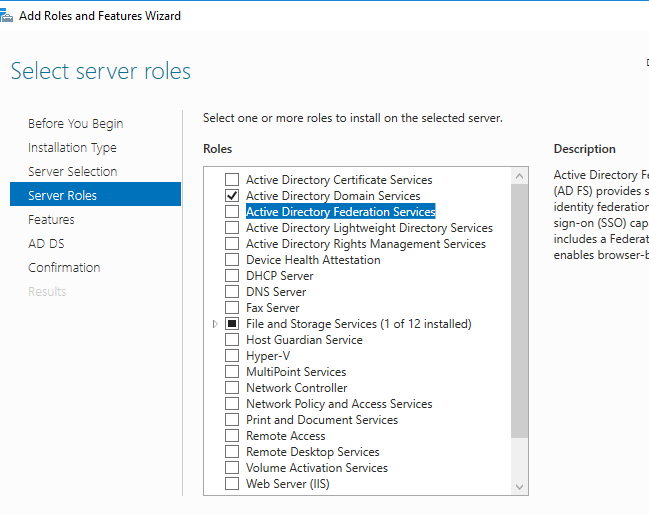Enable the Remote Access checkbox
Viewport: 649px width, 515px height.
click(232, 436)
